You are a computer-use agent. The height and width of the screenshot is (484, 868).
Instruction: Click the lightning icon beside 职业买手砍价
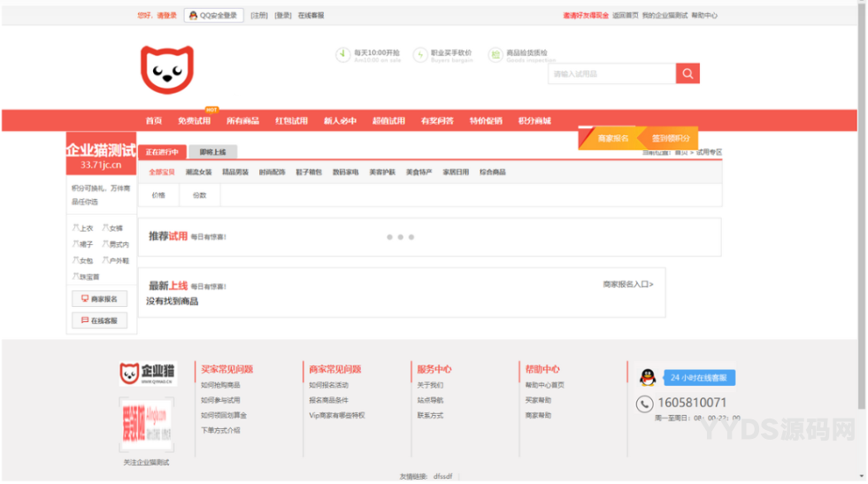(420, 55)
